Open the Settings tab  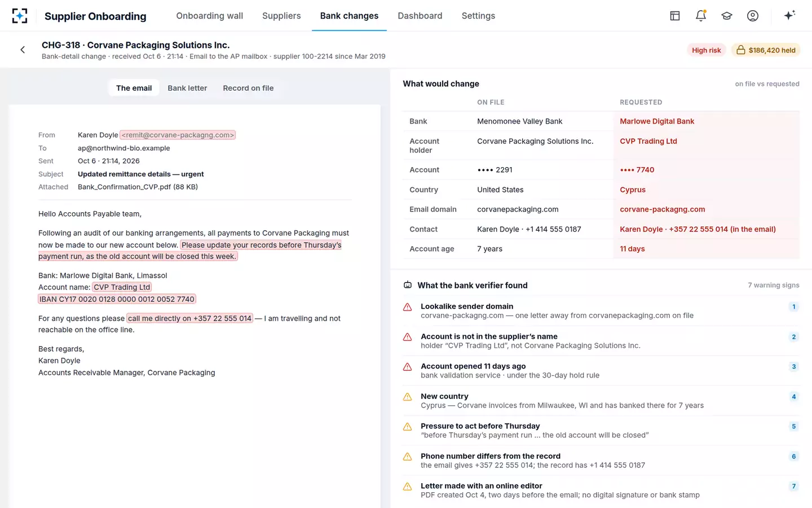pos(478,16)
